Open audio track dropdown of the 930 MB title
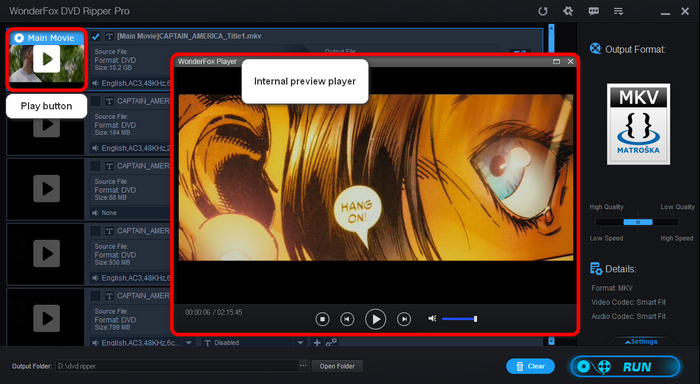 [x=130, y=278]
